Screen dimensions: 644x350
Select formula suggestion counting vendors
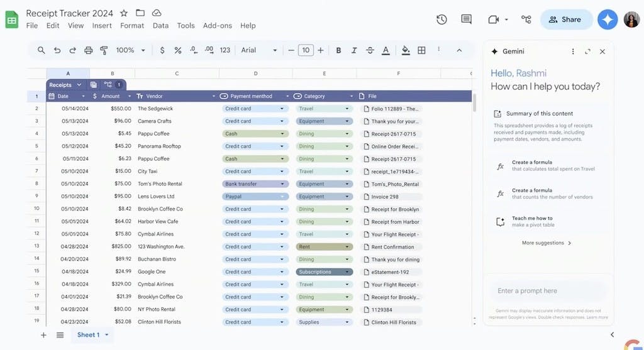coord(548,194)
